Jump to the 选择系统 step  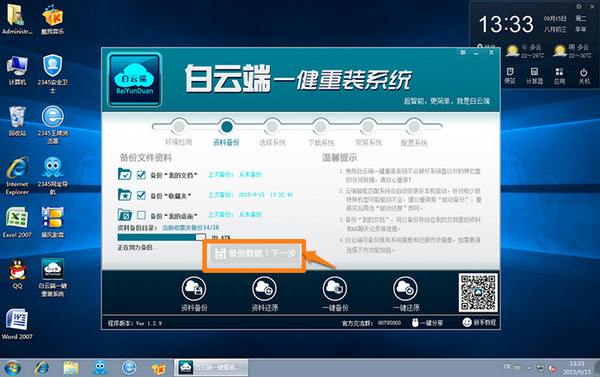(x=272, y=127)
